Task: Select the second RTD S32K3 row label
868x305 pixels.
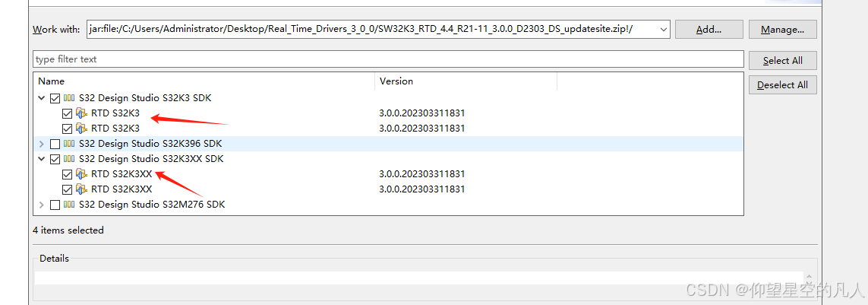Action: pyautogui.click(x=115, y=129)
